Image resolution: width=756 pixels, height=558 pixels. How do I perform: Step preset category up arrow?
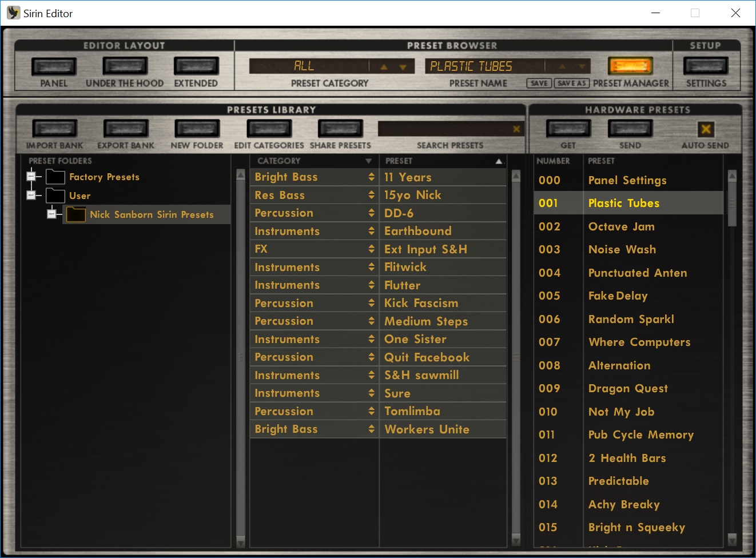384,67
